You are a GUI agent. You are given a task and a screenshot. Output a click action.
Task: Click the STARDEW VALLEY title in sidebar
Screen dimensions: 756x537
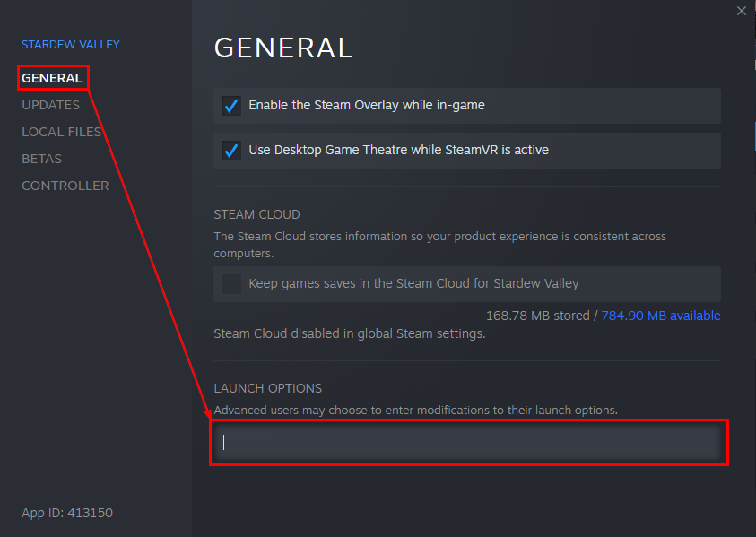(x=70, y=44)
